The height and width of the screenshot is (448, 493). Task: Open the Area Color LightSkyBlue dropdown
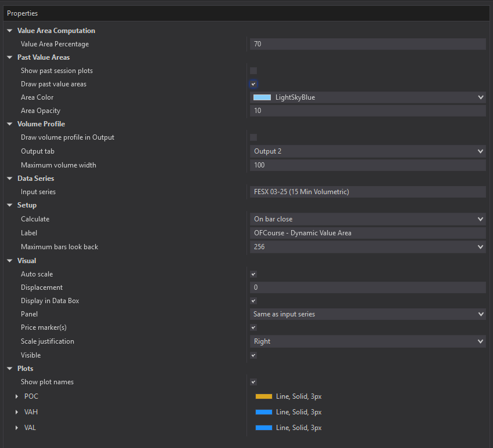point(368,97)
